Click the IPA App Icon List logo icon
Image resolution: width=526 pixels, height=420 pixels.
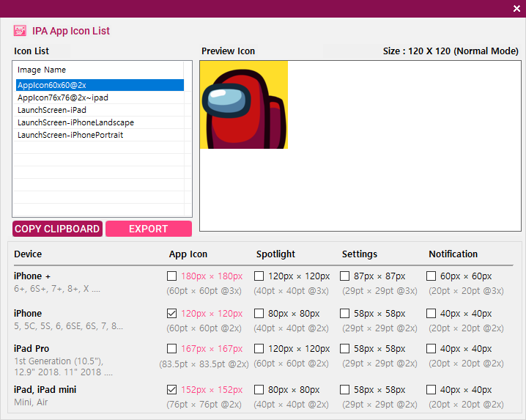[20, 31]
